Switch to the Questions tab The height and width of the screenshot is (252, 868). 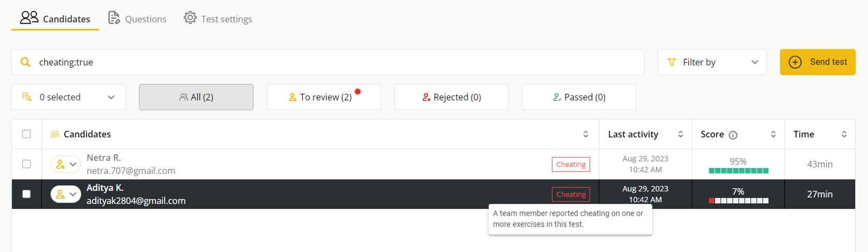tap(137, 19)
